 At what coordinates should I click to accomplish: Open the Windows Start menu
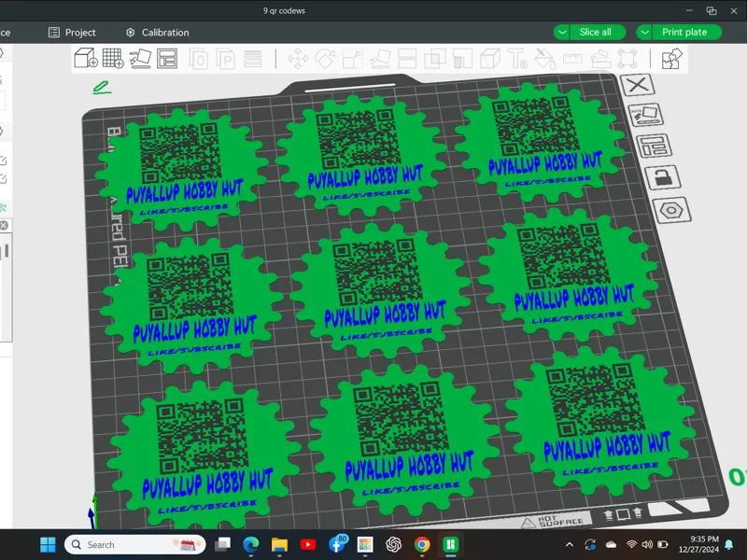(48, 544)
